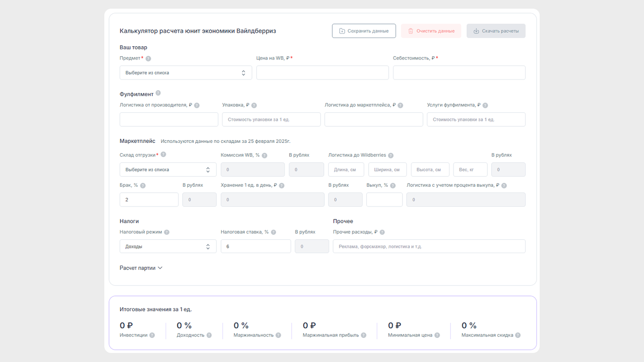Show hint for Логистика до маркетплейса
Image resolution: width=644 pixels, height=362 pixels.
click(x=400, y=105)
